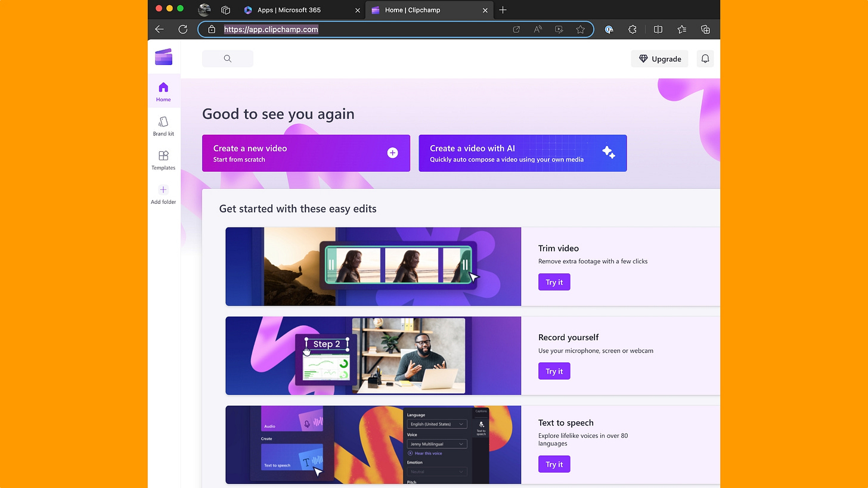Open page in app icon
Image resolution: width=868 pixels, height=488 pixels.
coord(516,29)
